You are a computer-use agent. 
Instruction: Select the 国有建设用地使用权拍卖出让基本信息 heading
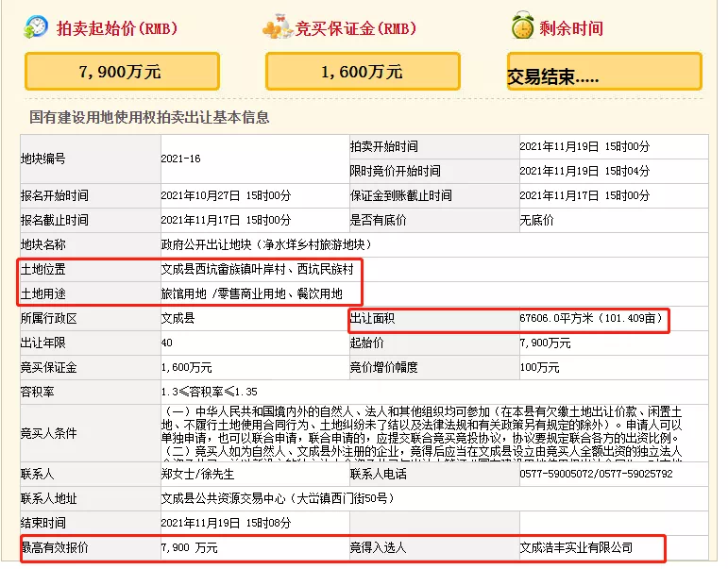tap(149, 117)
